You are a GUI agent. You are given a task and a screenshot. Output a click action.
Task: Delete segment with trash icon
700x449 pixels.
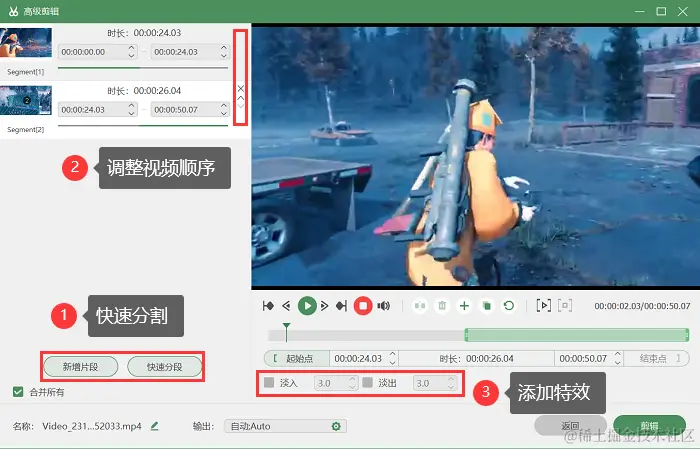442,306
